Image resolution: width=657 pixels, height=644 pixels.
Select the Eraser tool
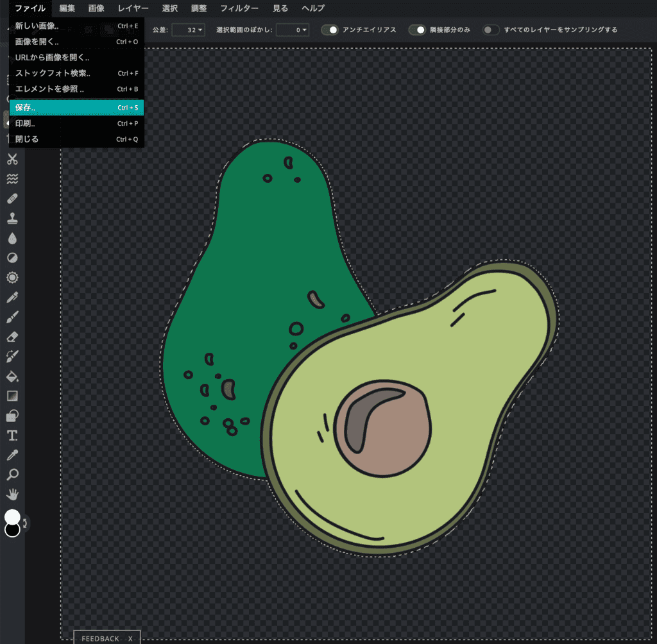12,336
